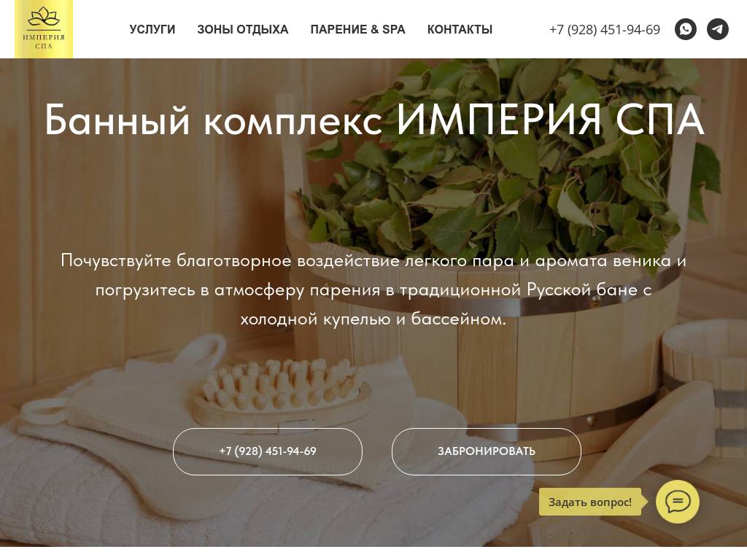Click the Банный комплекс ИМПЕРИЯ СПА heading
Viewport: 747px width, 560px height.
click(x=374, y=119)
